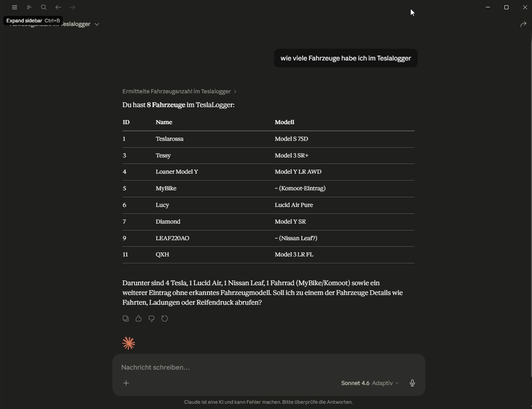
Task: Open search with the magnifier icon
Action: coord(44,7)
